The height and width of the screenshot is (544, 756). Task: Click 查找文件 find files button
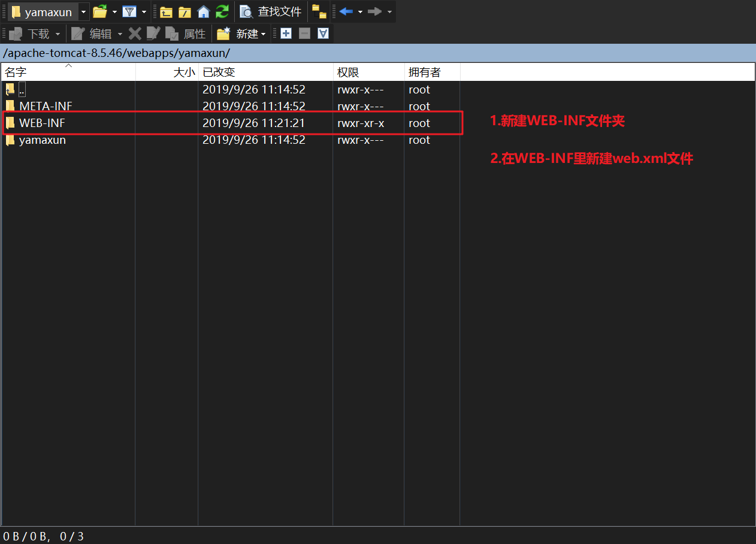[270, 11]
